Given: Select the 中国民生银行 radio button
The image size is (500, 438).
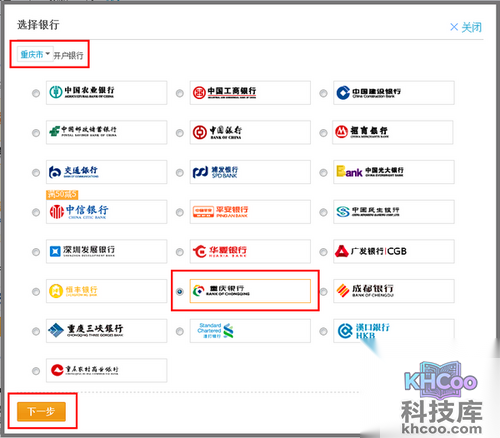Looking at the screenshot, I should (x=323, y=212).
